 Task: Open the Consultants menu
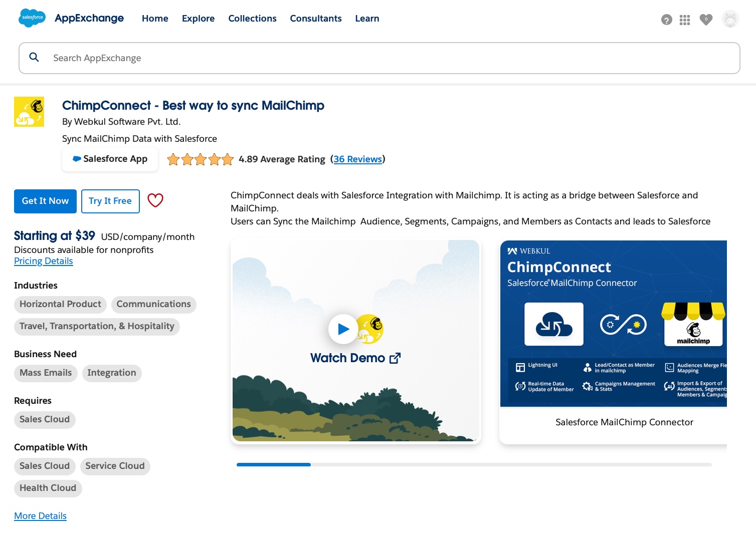coord(315,19)
